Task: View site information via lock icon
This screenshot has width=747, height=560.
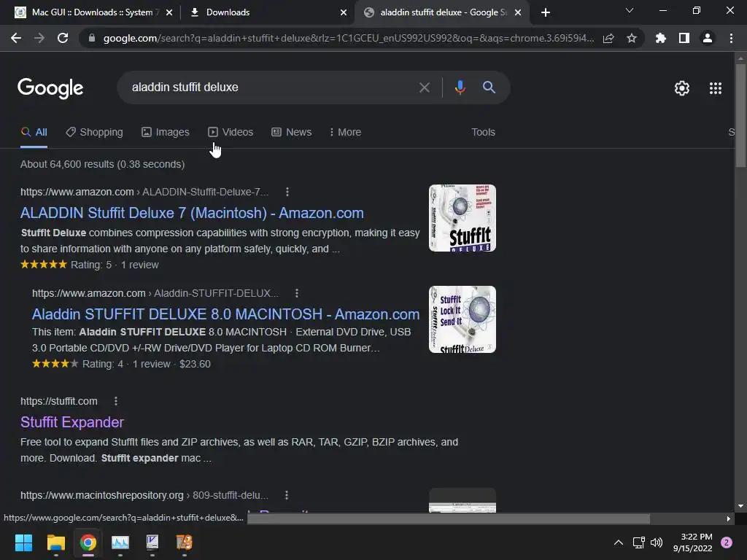Action: click(92, 38)
